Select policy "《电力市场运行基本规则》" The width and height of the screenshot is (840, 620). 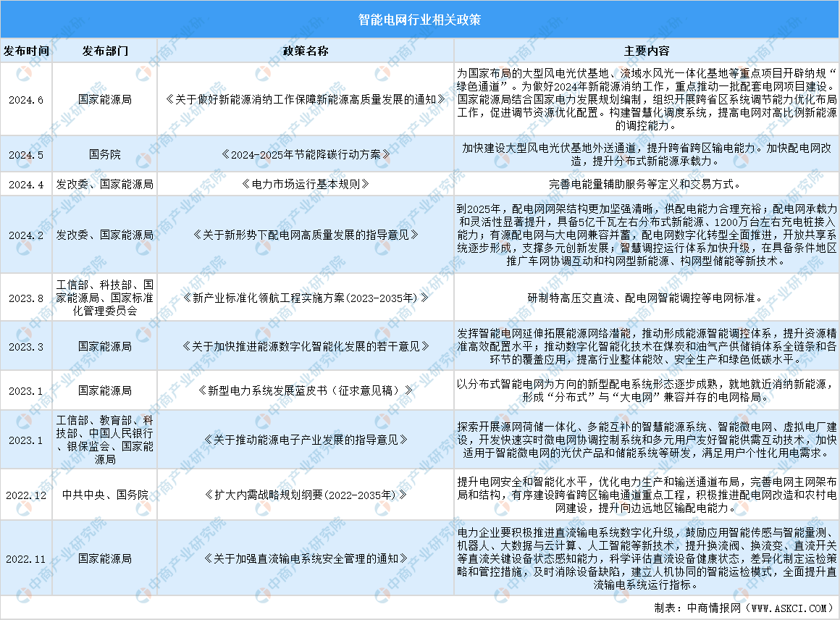click(306, 185)
